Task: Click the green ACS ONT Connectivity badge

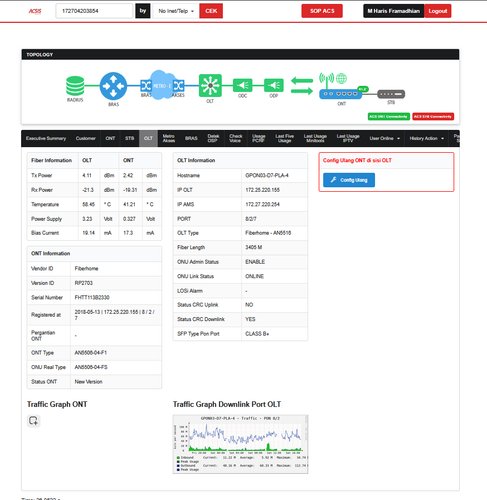Action: coord(389,117)
